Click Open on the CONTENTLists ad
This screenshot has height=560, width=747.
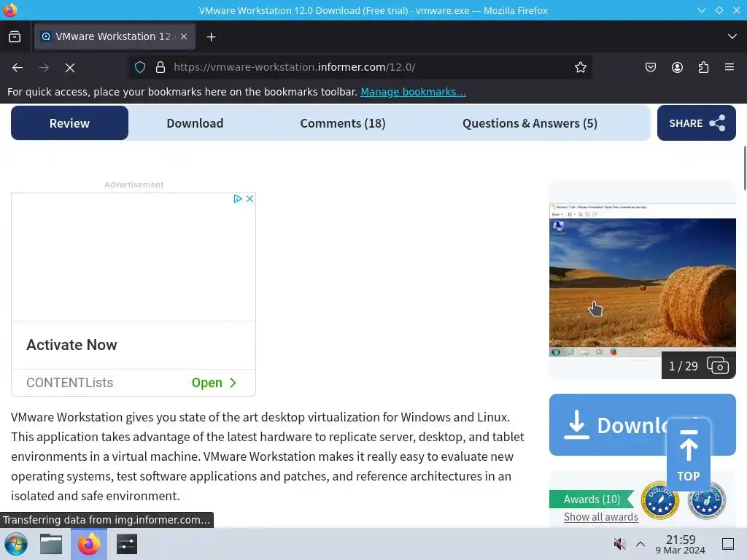[214, 383]
